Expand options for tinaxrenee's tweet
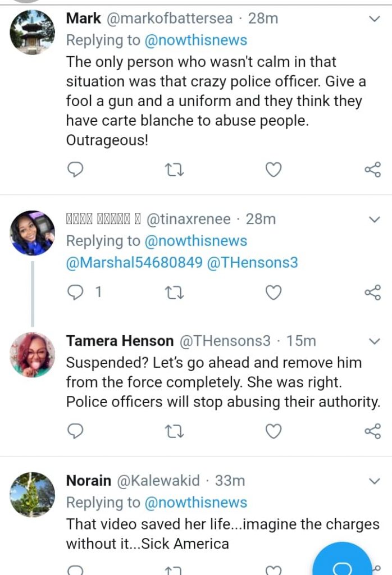392x575 pixels. click(375, 218)
